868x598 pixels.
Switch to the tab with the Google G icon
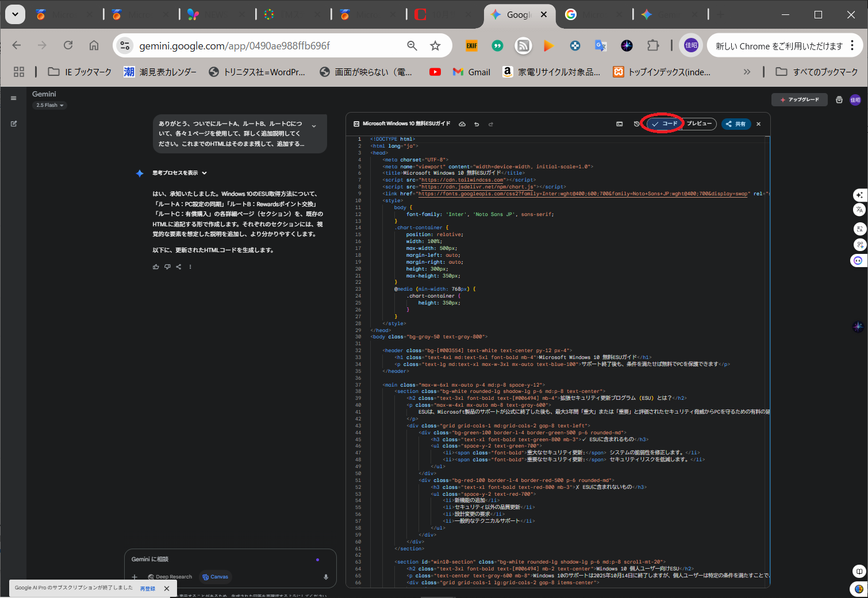point(594,15)
